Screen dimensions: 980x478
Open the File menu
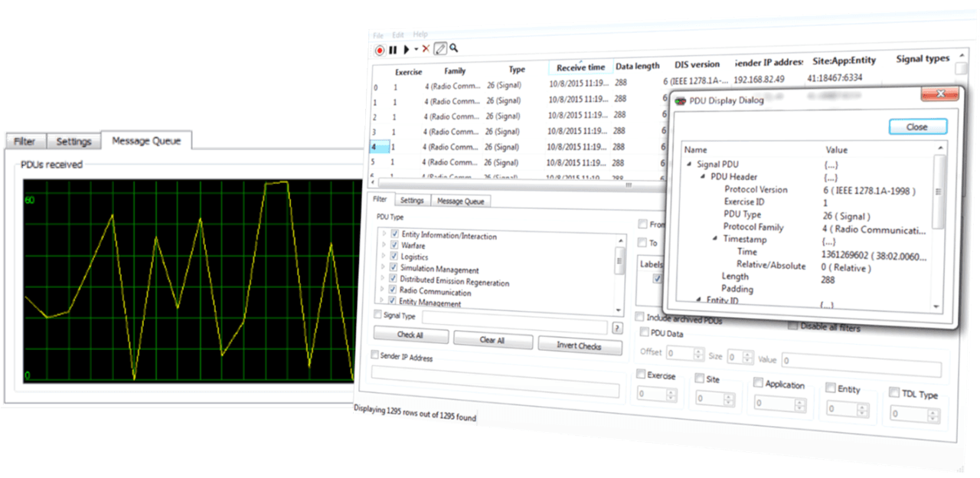pyautogui.click(x=377, y=35)
